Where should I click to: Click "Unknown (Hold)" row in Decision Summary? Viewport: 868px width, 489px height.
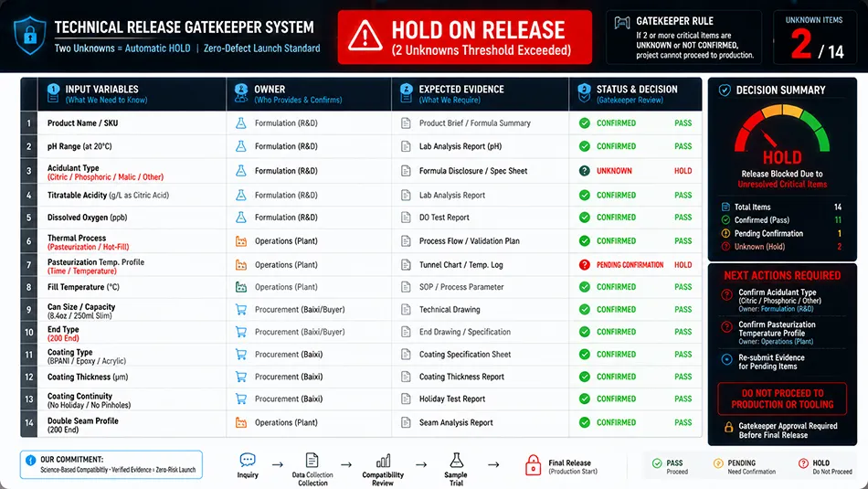click(782, 247)
